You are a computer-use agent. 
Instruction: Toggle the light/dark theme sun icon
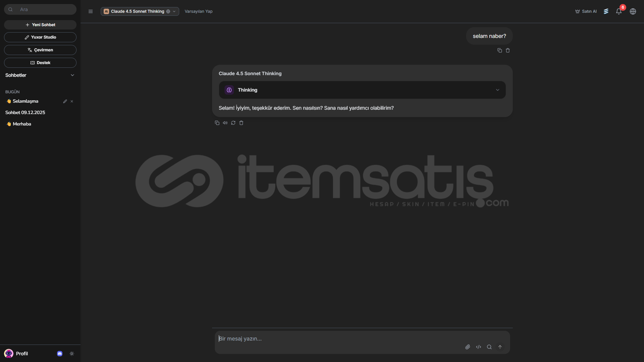click(x=71, y=354)
